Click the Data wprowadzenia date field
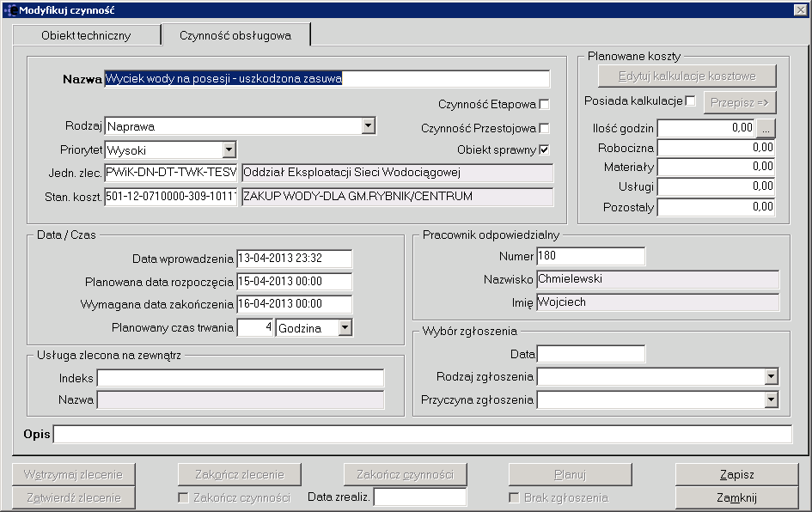Screen dimensions: 812x512 [294, 259]
